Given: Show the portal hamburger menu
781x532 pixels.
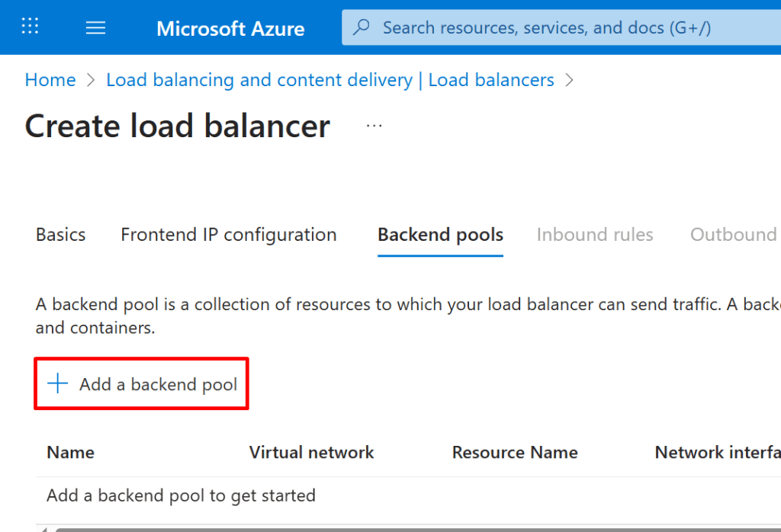Looking at the screenshot, I should [95, 28].
